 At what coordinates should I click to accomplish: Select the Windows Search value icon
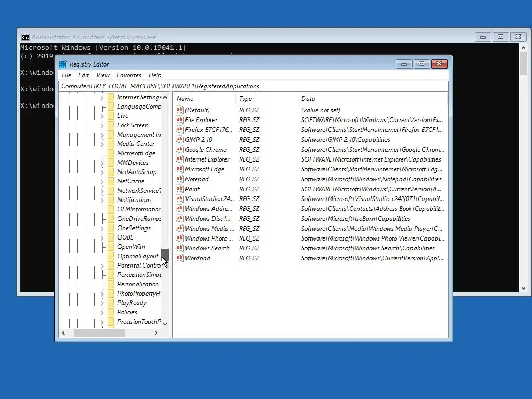click(x=179, y=247)
